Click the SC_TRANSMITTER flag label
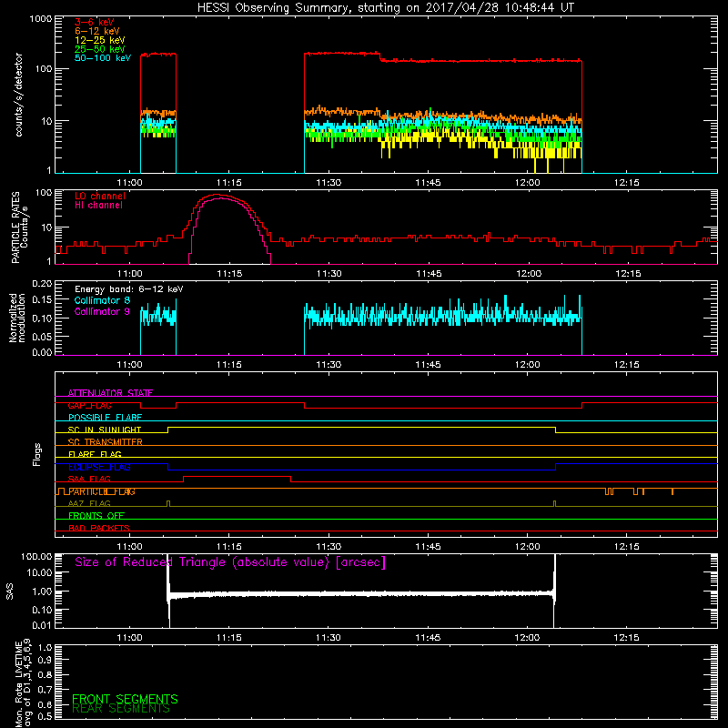This screenshot has height=728, width=728. pos(105,442)
